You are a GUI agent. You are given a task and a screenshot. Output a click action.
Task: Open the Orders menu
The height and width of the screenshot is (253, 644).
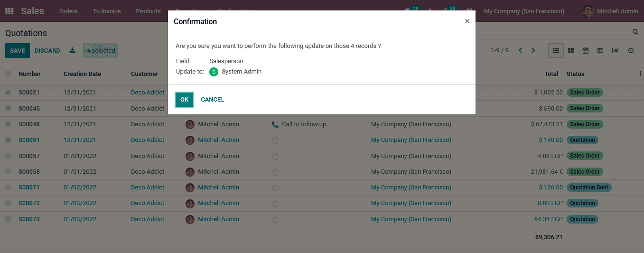68,11
